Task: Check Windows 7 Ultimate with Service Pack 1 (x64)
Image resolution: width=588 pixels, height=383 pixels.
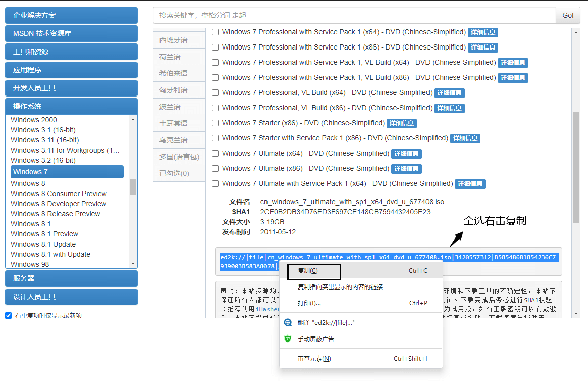Action: tap(215, 183)
